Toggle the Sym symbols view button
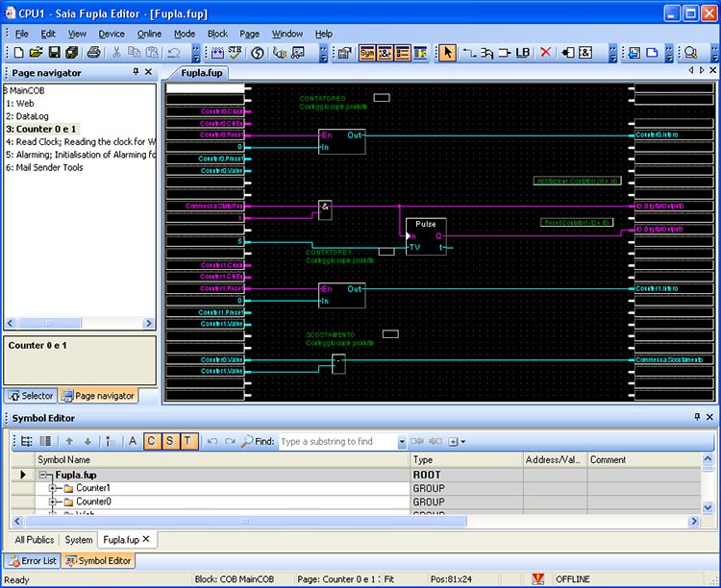721x588 pixels. pos(367,53)
